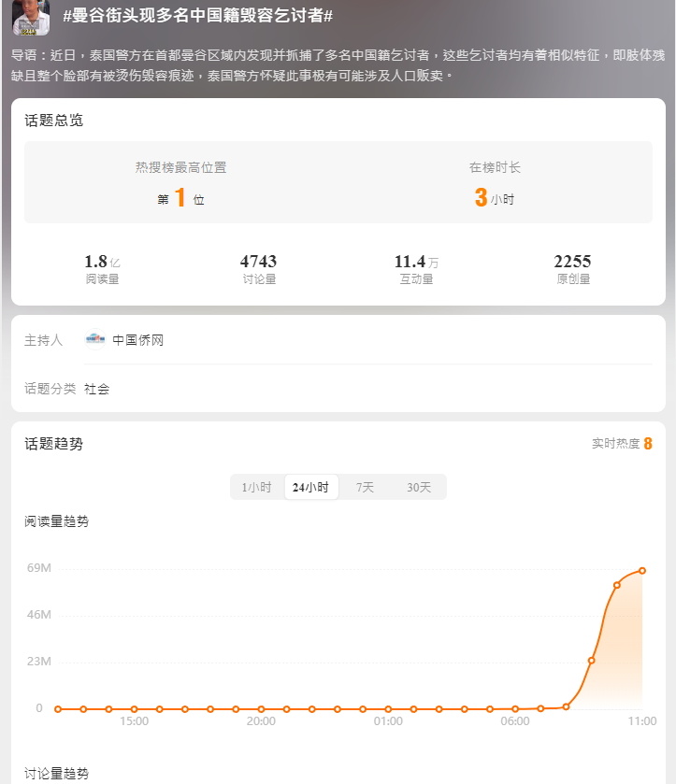Click the 69M y-axis label
This screenshot has width=676, height=784.
pyautogui.click(x=39, y=568)
